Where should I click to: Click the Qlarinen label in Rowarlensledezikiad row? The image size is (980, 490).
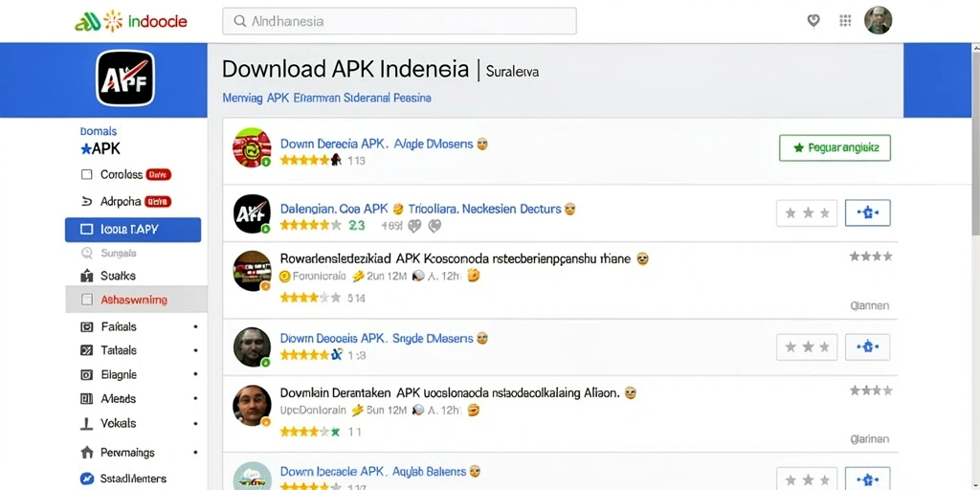(x=870, y=305)
